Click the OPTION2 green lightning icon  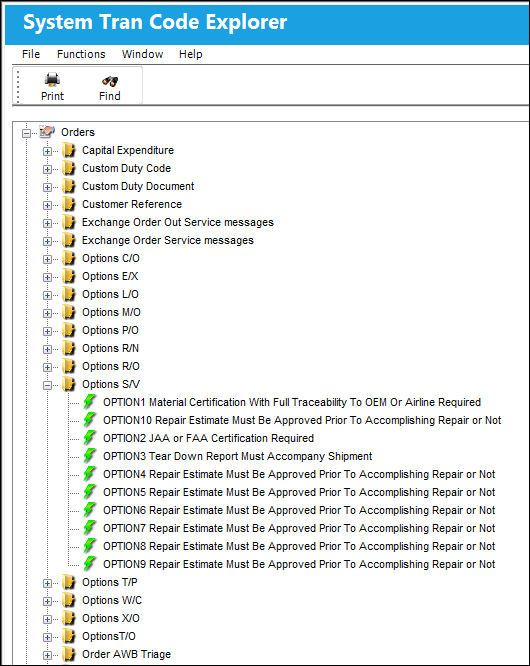pos(90,438)
